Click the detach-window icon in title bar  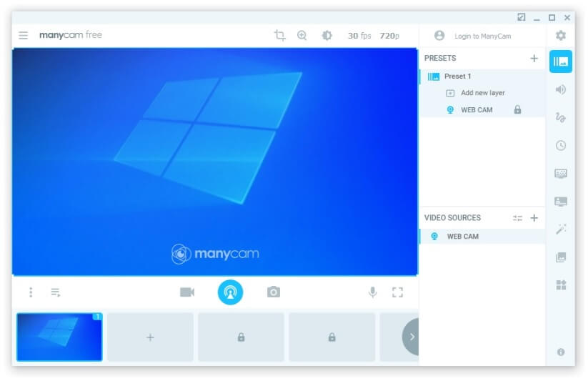point(522,17)
